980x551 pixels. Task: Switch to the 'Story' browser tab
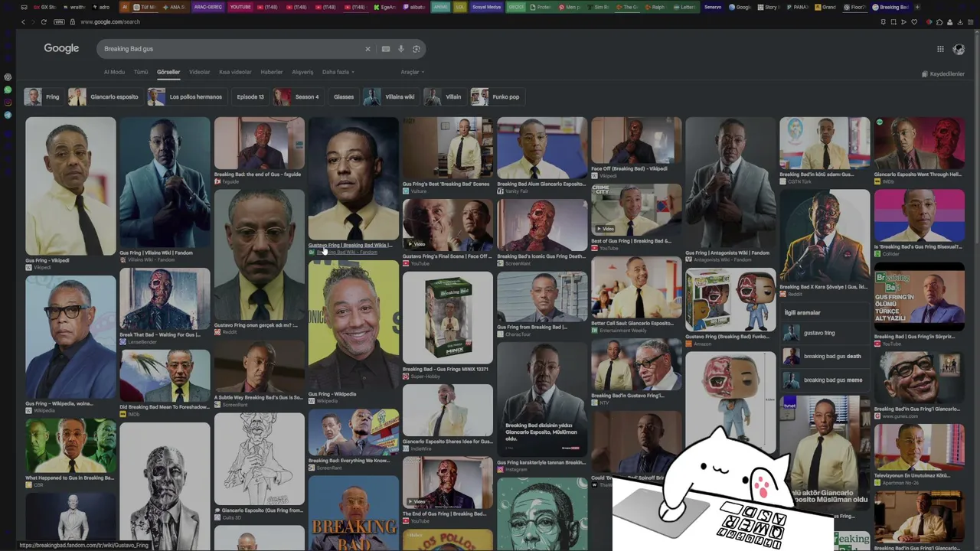point(768,7)
